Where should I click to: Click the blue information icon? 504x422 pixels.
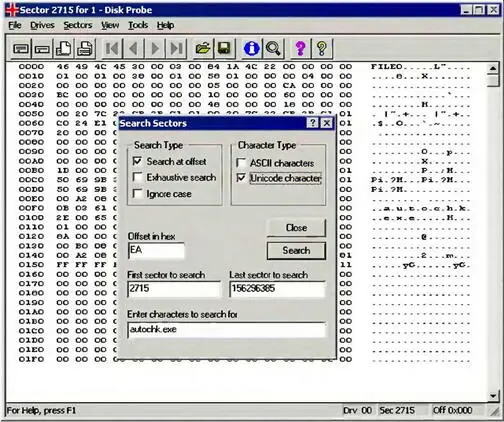pos(252,49)
